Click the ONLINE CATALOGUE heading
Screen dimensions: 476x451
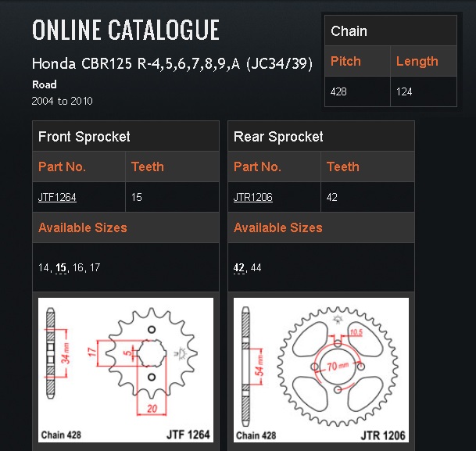click(x=126, y=30)
